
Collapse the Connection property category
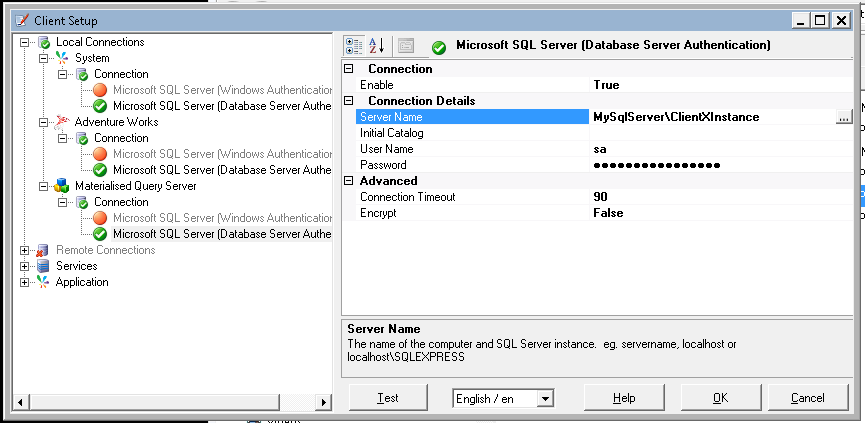click(349, 69)
